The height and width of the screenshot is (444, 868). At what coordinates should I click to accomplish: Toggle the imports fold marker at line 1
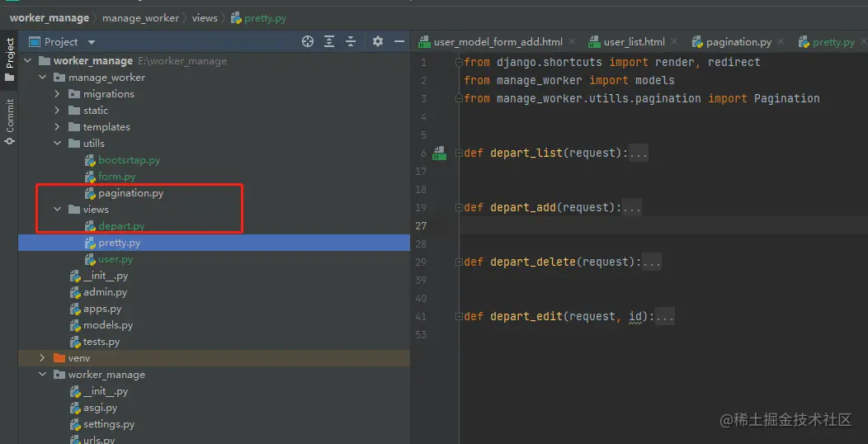(x=459, y=63)
